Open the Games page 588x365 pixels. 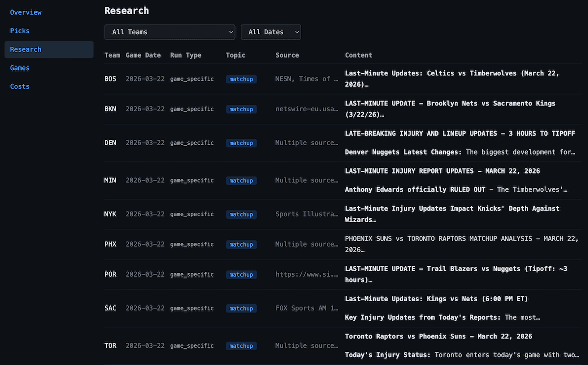tap(20, 68)
